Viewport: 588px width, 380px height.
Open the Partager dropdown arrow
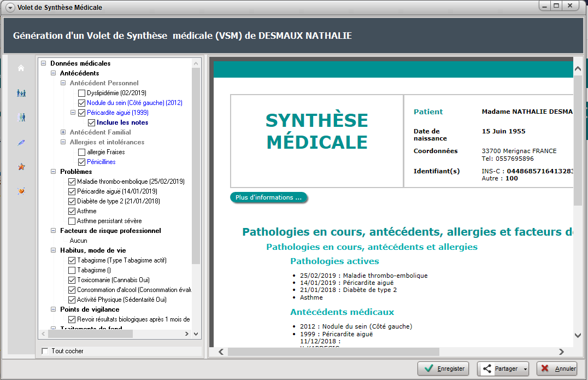coord(525,369)
